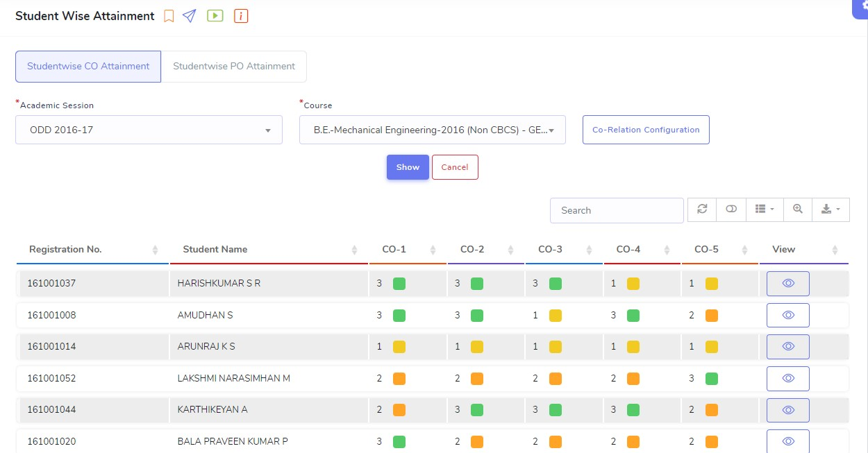Sort the table by CO-2 column
868x453 pixels.
pos(486,250)
